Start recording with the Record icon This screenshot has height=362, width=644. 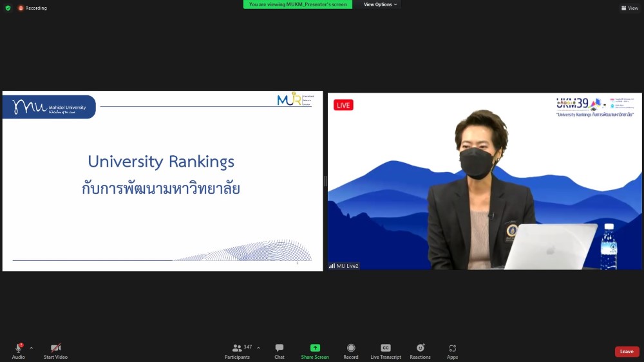[x=351, y=350]
